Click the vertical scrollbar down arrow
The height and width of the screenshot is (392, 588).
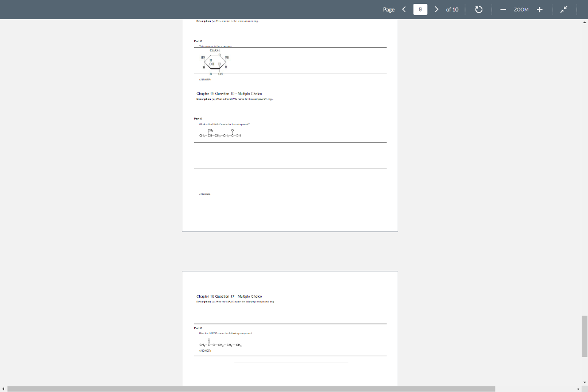tap(585, 383)
